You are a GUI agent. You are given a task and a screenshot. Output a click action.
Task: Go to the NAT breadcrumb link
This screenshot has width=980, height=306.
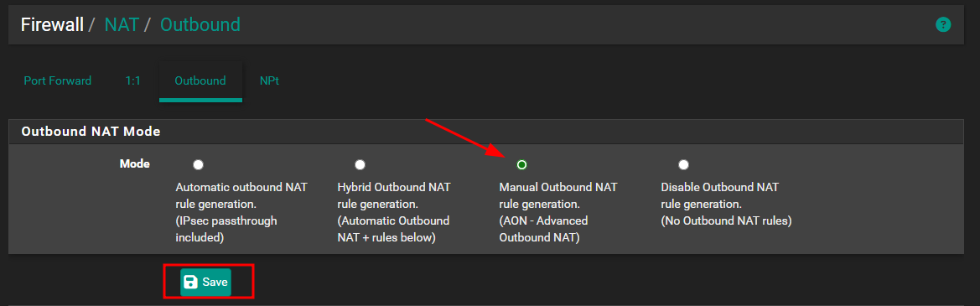pyautogui.click(x=122, y=25)
